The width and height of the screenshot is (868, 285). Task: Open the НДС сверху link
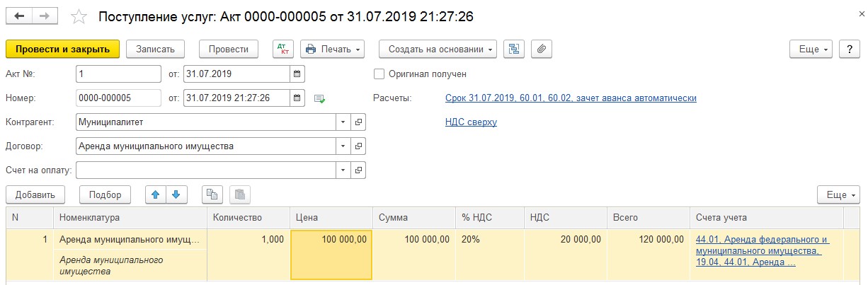click(471, 122)
